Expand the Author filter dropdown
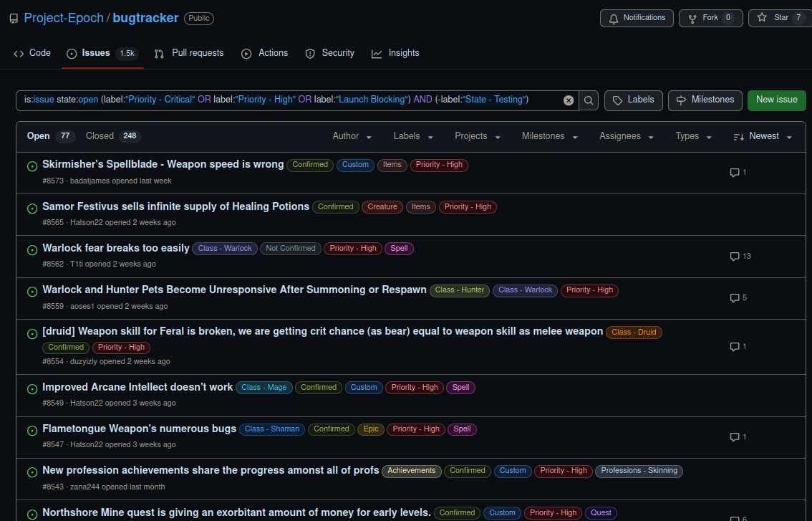This screenshot has height=521, width=812. [352, 136]
